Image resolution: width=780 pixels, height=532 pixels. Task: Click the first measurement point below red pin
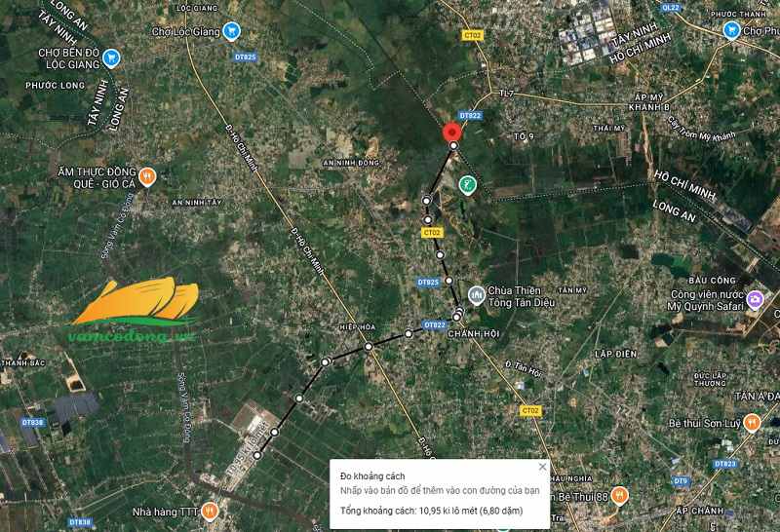(453, 146)
